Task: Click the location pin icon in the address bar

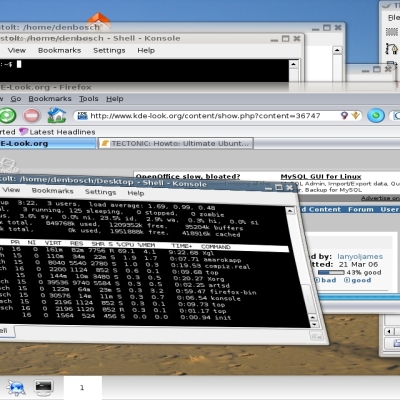Action: [344, 115]
